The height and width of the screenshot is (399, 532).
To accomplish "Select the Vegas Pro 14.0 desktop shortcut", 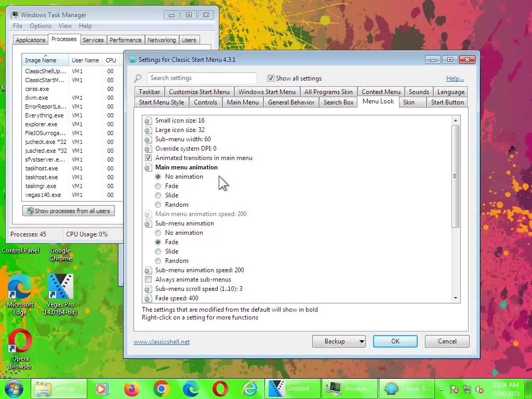I will [60, 295].
